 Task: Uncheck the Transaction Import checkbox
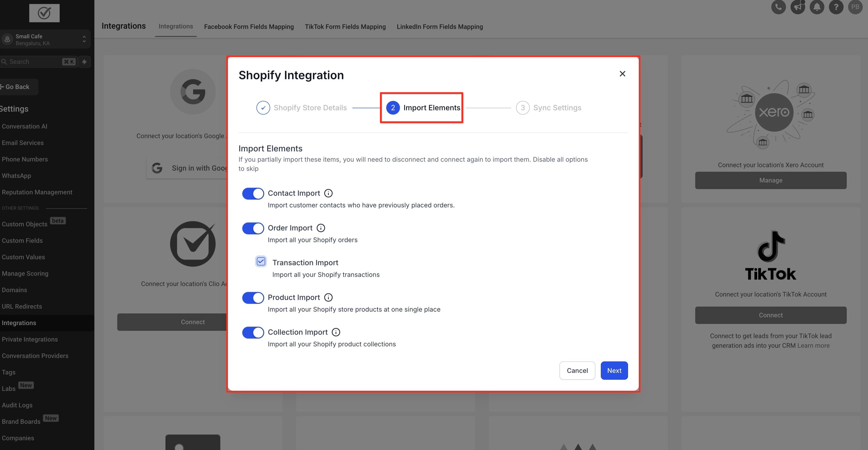[261, 262]
